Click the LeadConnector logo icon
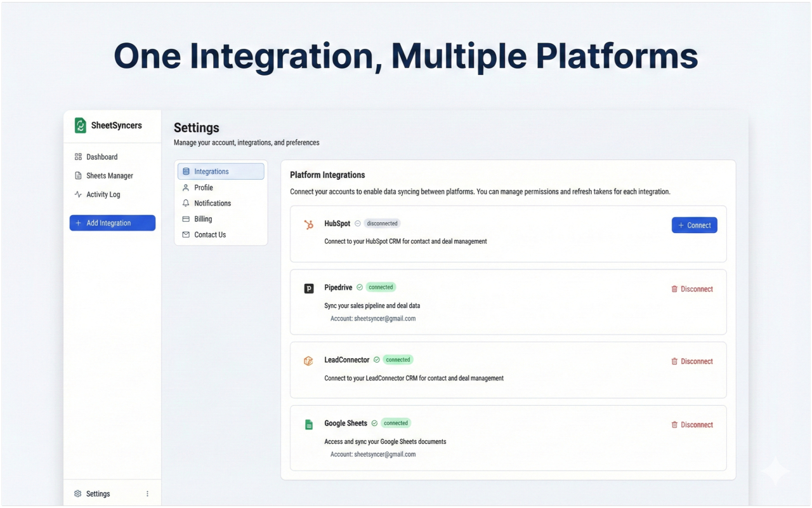812x508 pixels. [x=309, y=361]
